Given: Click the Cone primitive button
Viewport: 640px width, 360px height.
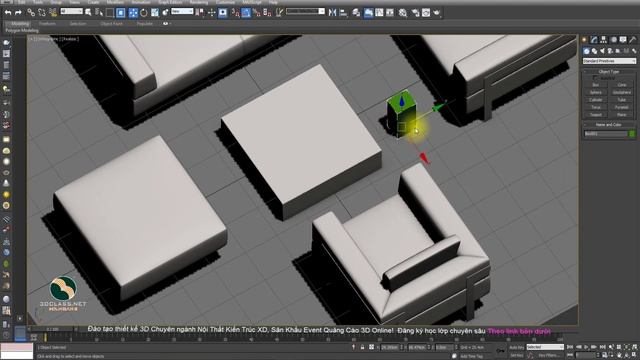Looking at the screenshot, I should tap(622, 85).
